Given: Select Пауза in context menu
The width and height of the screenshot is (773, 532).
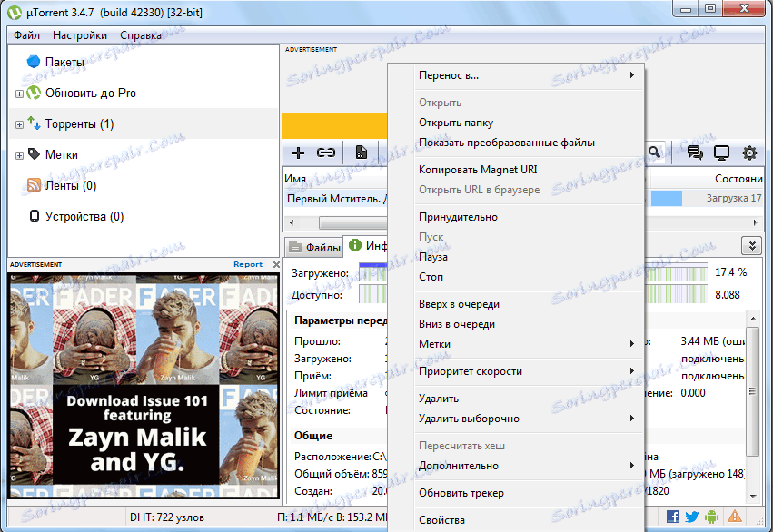Looking at the screenshot, I should coord(528,257).
